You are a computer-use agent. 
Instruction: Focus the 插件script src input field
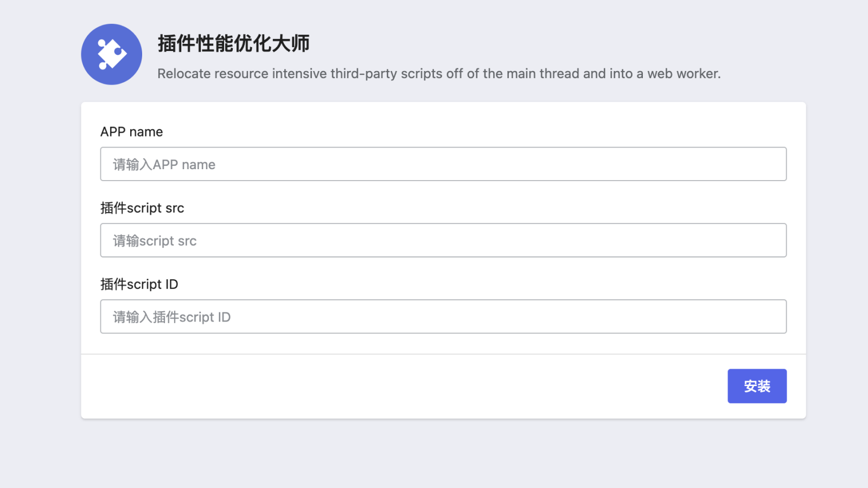443,240
